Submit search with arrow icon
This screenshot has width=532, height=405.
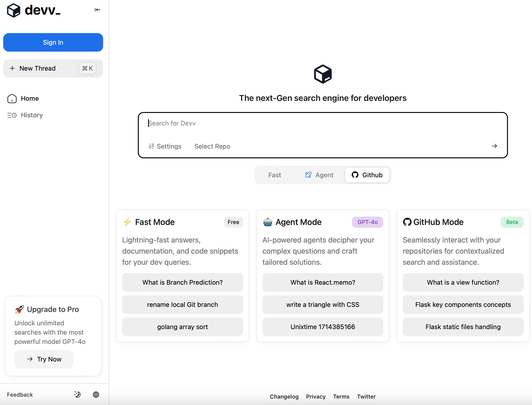coord(494,146)
